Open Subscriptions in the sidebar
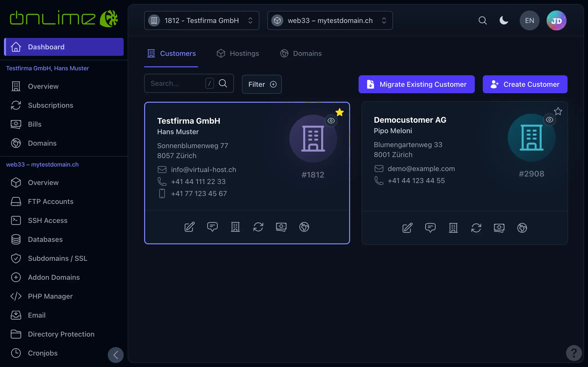 point(64,105)
